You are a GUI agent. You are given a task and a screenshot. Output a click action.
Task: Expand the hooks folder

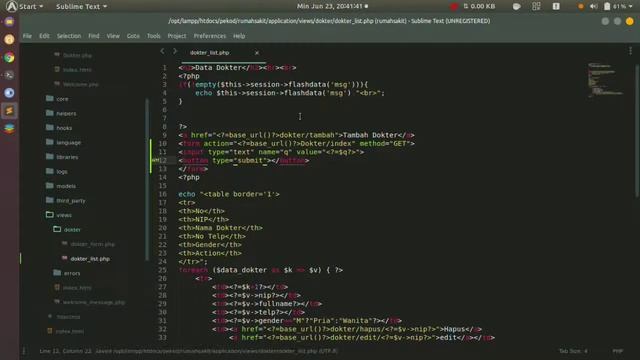click(64, 128)
